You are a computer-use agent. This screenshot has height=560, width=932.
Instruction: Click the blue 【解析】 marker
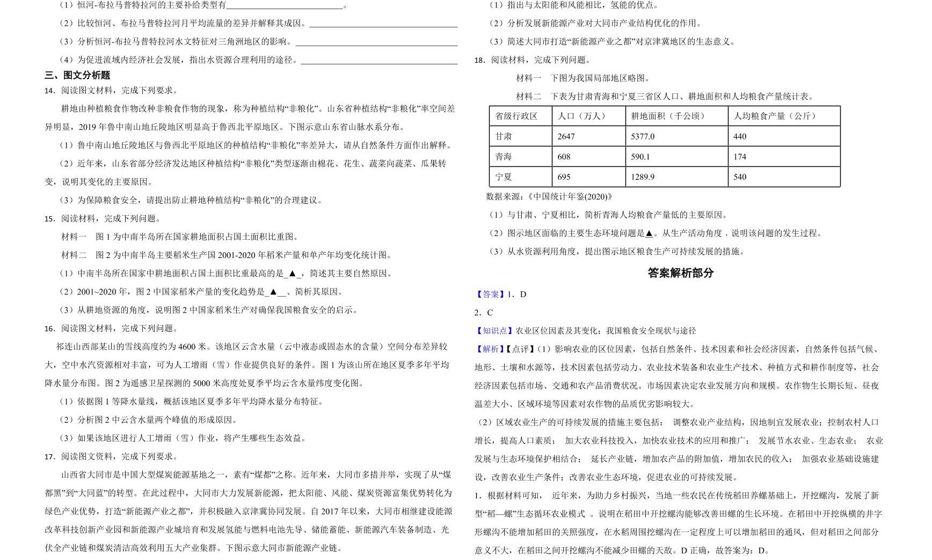[x=489, y=350]
